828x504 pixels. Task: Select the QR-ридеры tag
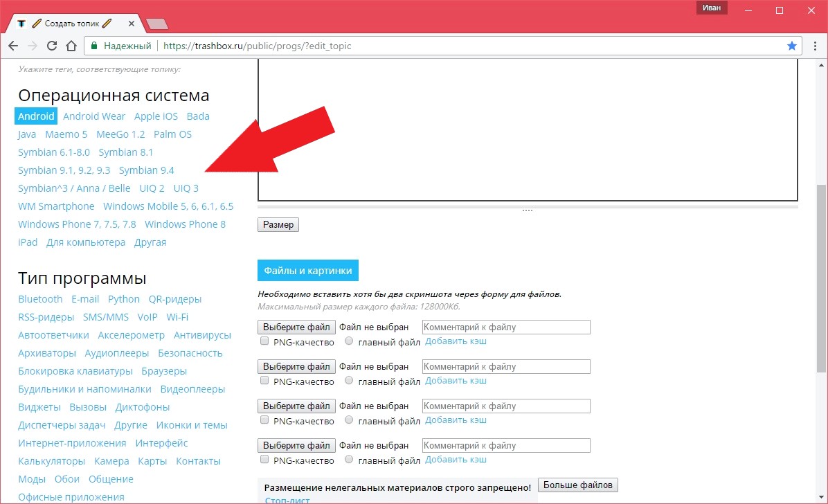coord(174,299)
